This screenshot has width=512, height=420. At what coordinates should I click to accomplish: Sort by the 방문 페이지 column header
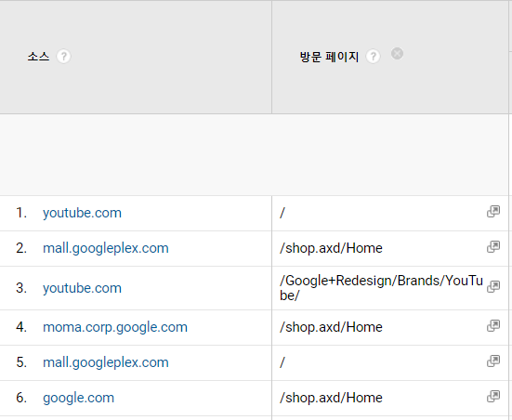(329, 57)
